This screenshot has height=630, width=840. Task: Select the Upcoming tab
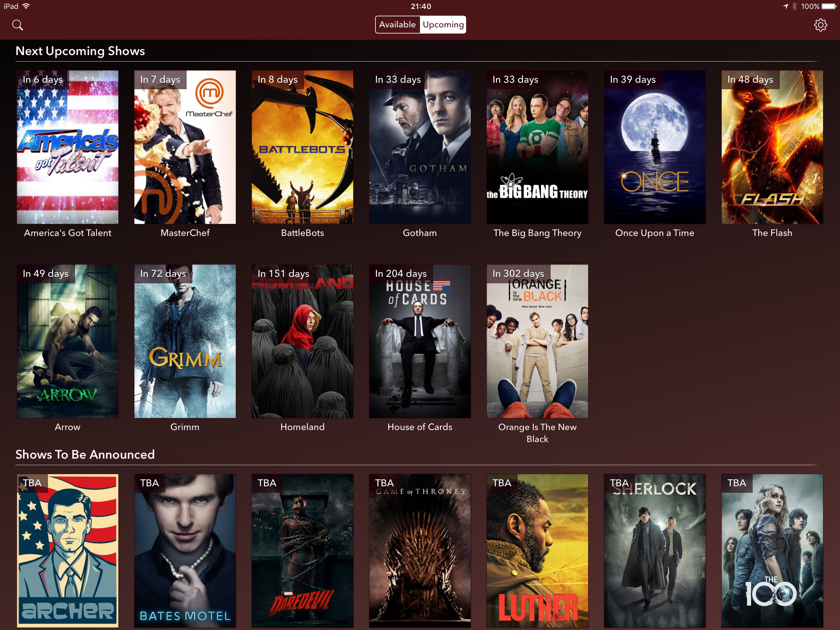click(443, 25)
